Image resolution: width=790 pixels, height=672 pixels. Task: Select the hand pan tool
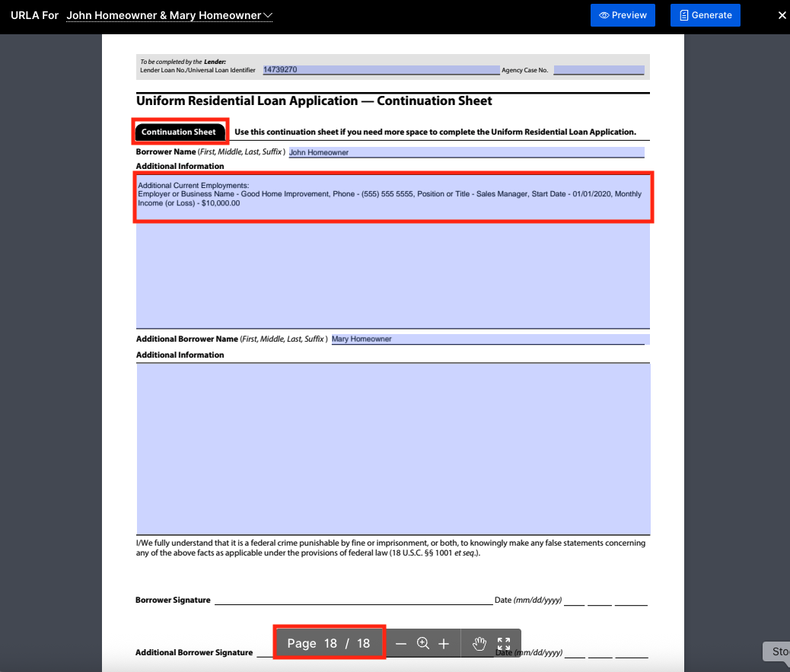(x=479, y=643)
